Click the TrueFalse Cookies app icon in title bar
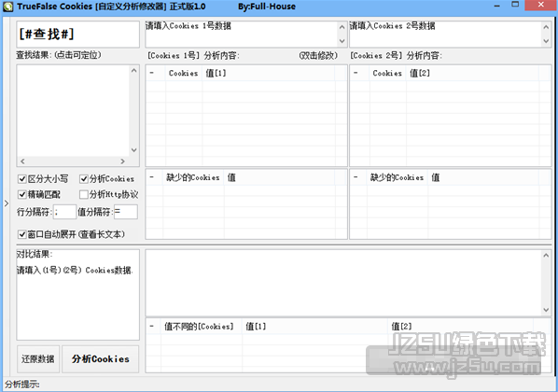558x392 pixels. click(x=7, y=7)
